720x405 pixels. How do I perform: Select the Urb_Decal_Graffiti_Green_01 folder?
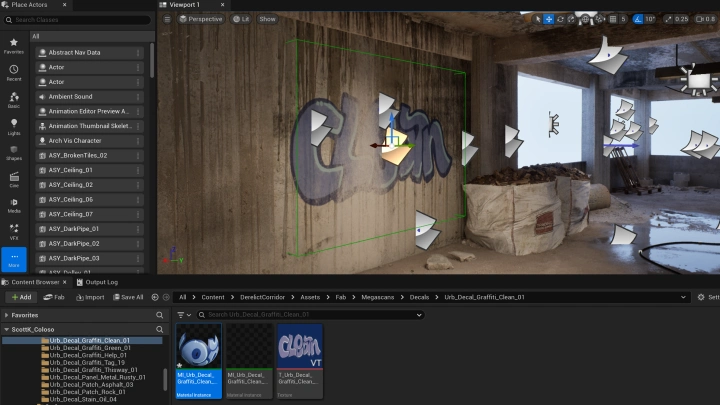tap(86, 348)
